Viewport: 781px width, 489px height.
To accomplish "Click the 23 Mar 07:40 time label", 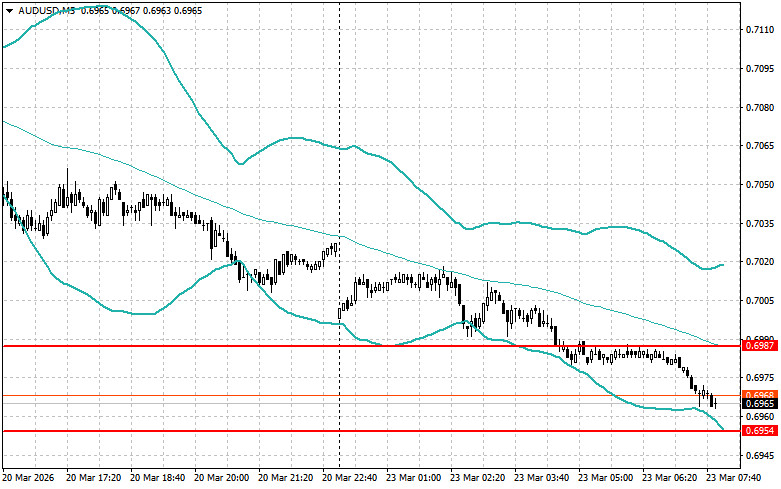I will (x=733, y=478).
